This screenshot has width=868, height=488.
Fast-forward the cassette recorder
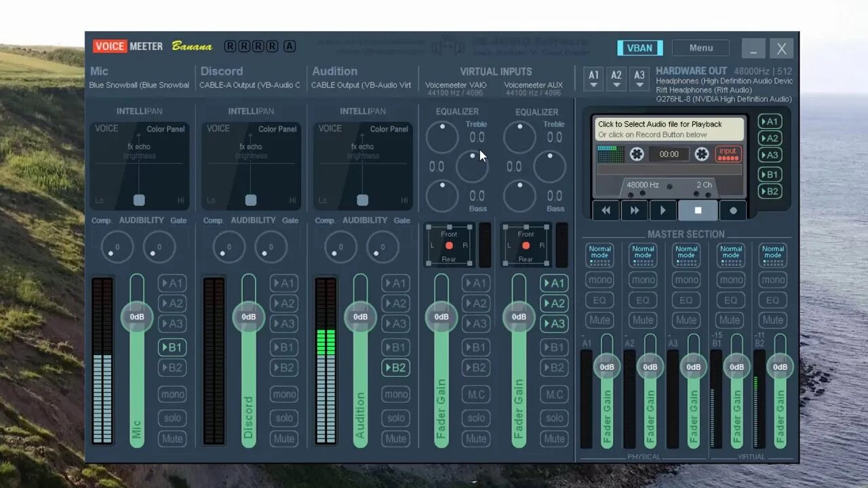point(635,211)
